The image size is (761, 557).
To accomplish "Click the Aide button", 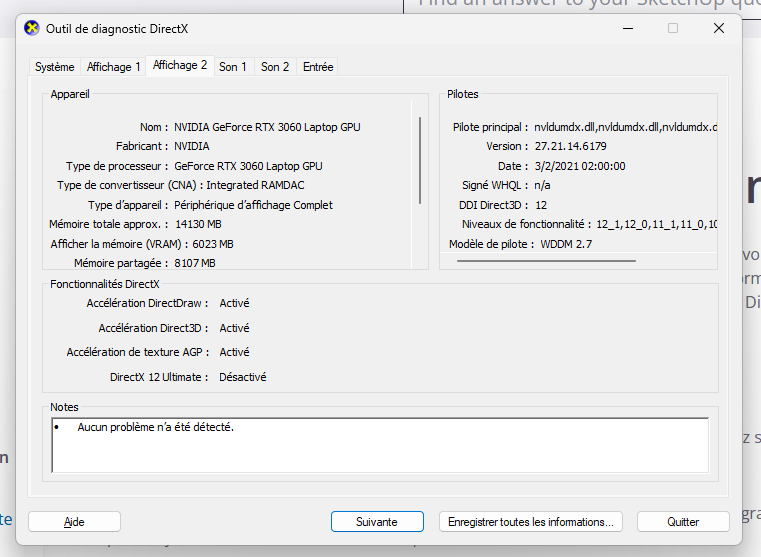I will tap(74, 522).
